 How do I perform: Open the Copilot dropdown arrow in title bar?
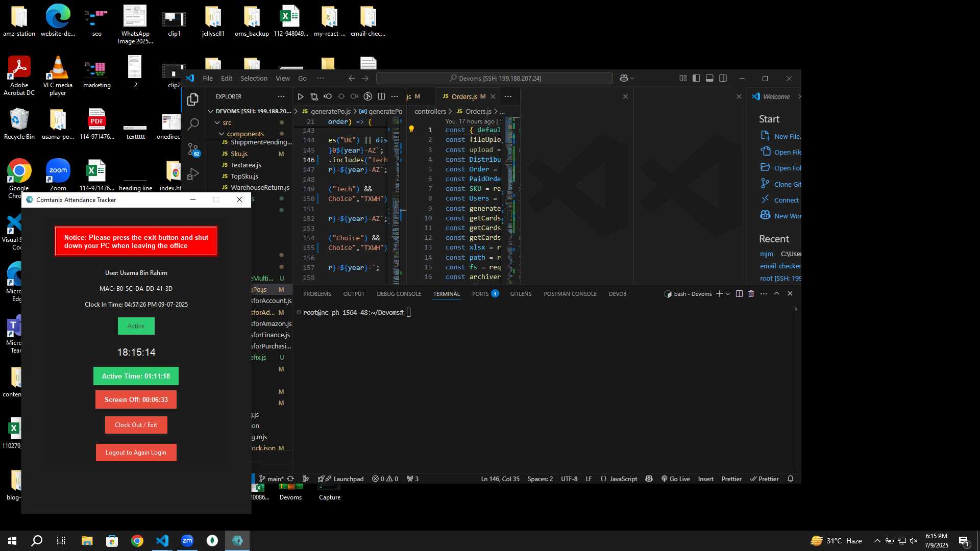pos(632,78)
